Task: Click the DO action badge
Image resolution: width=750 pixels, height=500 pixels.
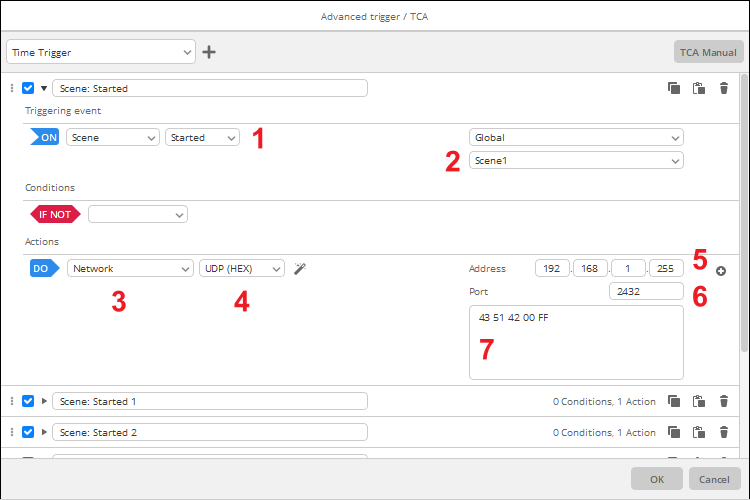Action: (44, 268)
